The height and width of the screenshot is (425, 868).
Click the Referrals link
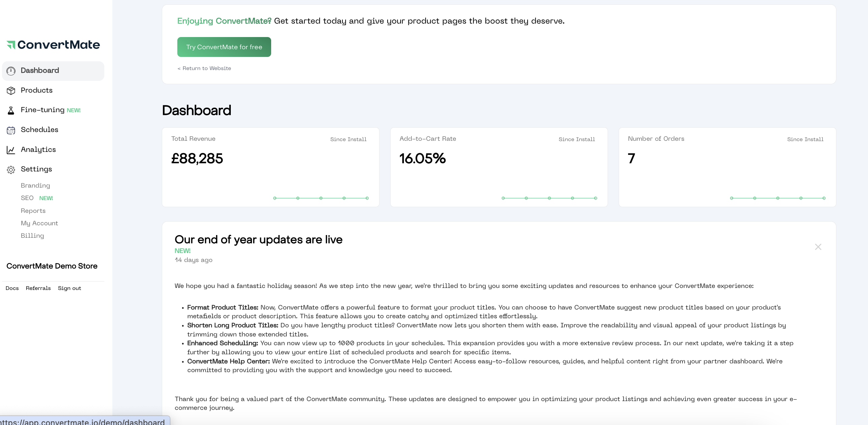point(38,288)
